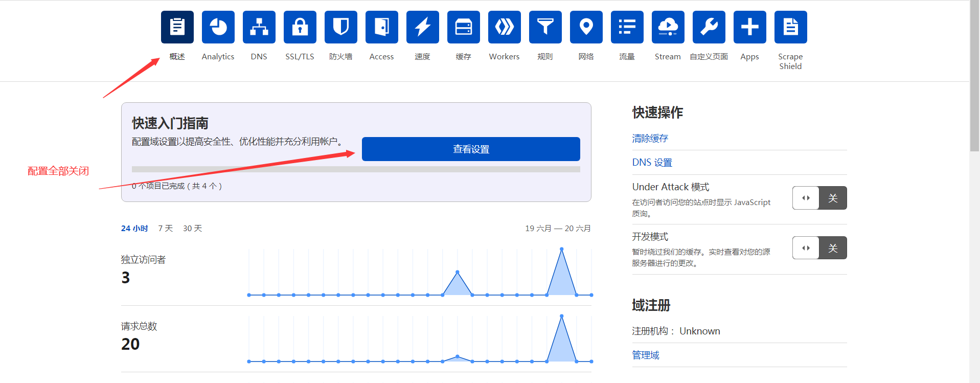Open the SSL/TLS padlock icon

300,27
